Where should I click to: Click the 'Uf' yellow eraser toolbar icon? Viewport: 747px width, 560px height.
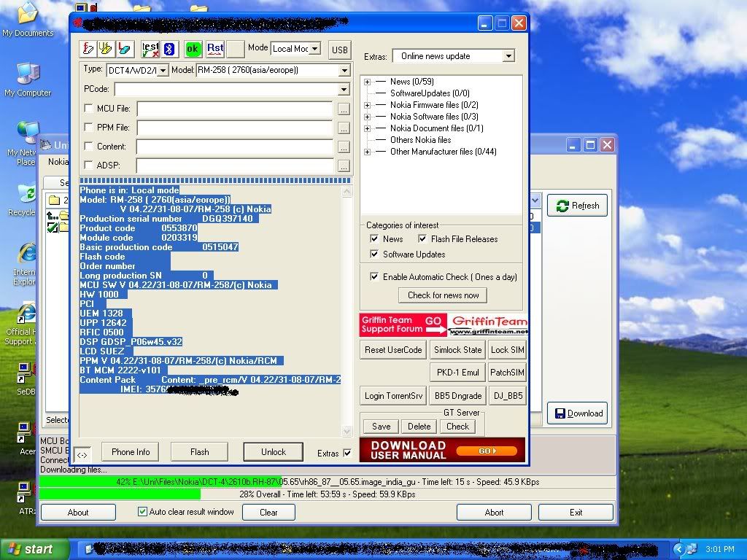click(105, 49)
